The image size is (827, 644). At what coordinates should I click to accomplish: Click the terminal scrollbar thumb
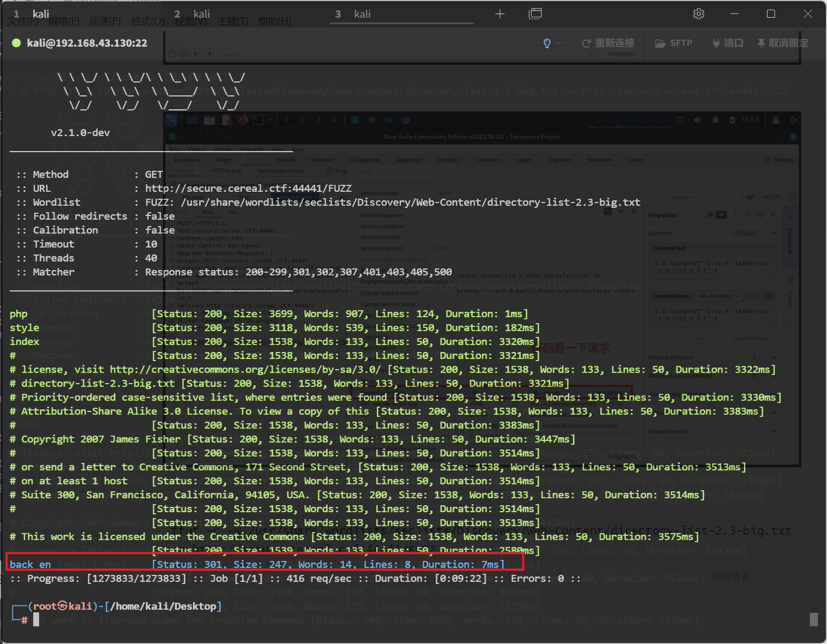[814, 619]
